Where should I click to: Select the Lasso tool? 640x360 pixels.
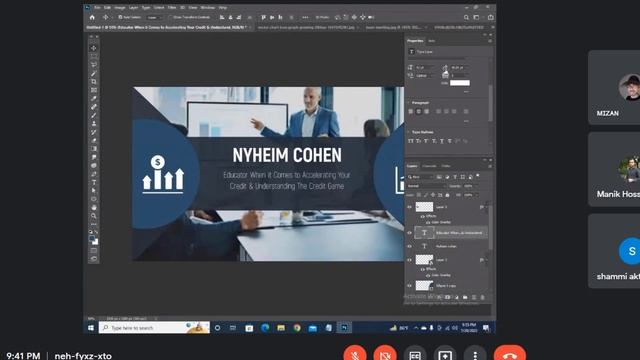point(93,64)
